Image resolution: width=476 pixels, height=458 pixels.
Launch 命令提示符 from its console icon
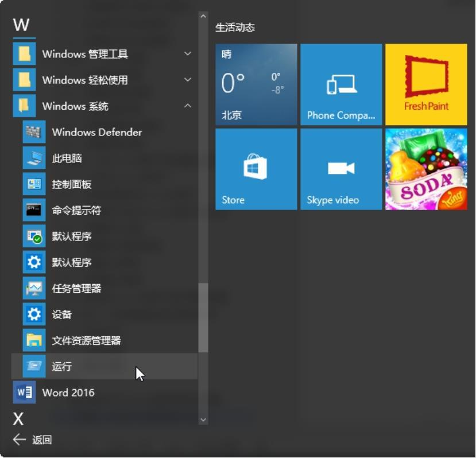point(34,210)
